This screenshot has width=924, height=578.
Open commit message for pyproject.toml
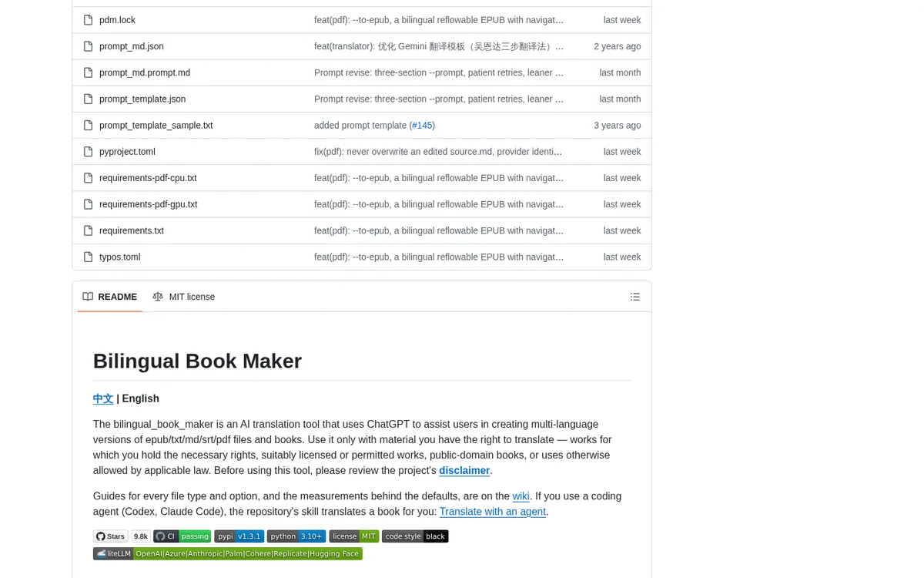(439, 152)
